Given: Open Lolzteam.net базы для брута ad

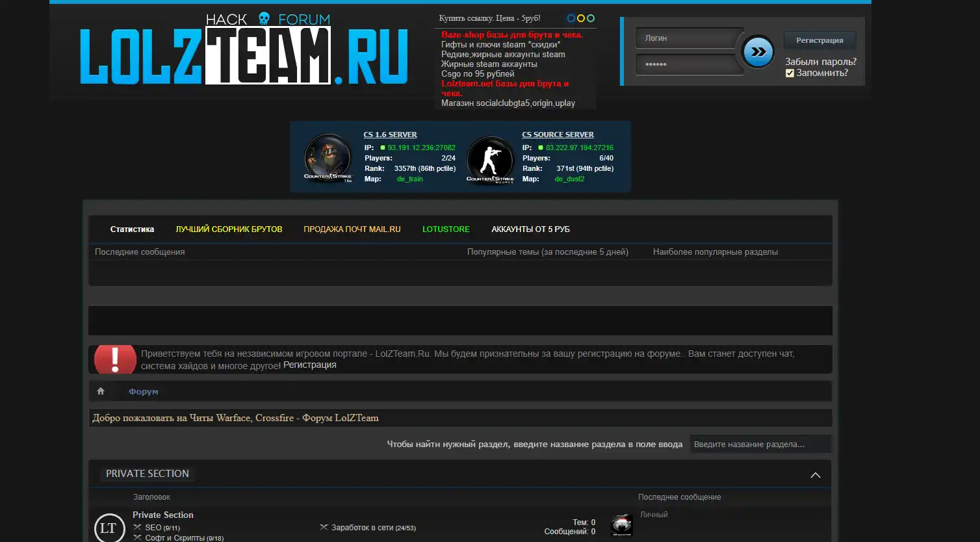Looking at the screenshot, I should click(505, 88).
